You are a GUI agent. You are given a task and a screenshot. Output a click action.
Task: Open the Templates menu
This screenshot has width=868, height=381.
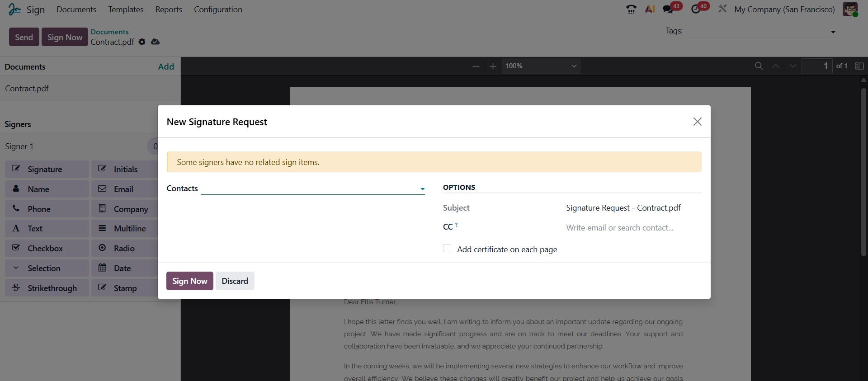pyautogui.click(x=126, y=9)
